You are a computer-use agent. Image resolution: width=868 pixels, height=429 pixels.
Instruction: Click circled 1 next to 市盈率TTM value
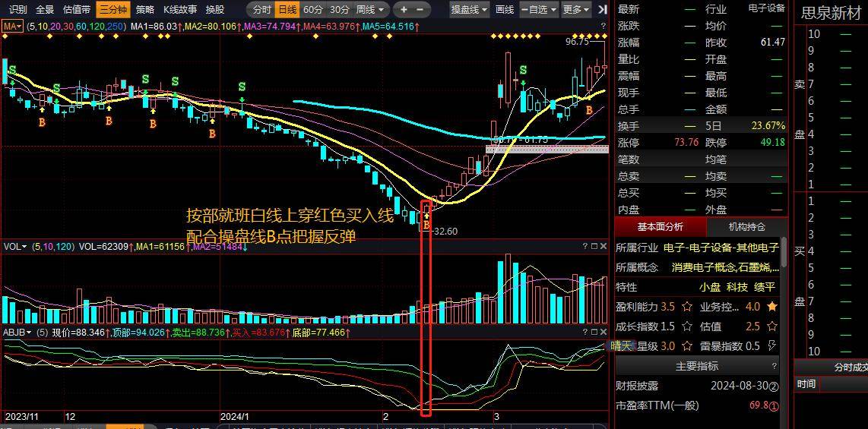[774, 405]
